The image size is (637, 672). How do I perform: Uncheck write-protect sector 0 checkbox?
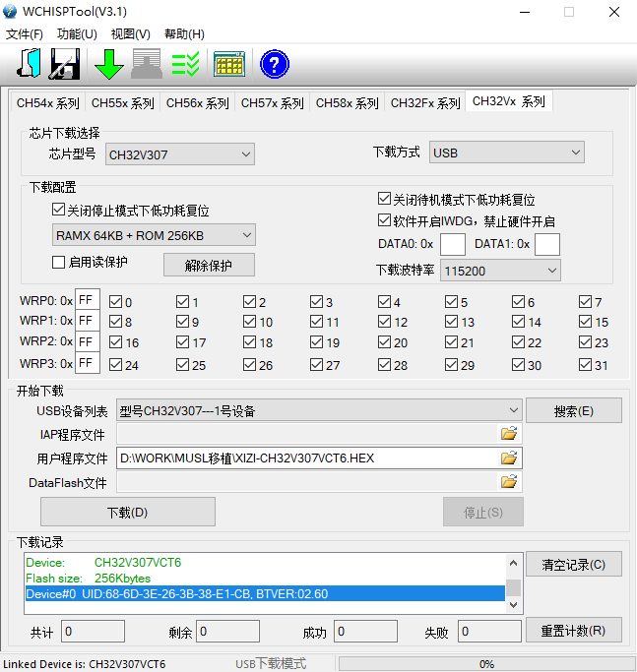[x=115, y=302]
